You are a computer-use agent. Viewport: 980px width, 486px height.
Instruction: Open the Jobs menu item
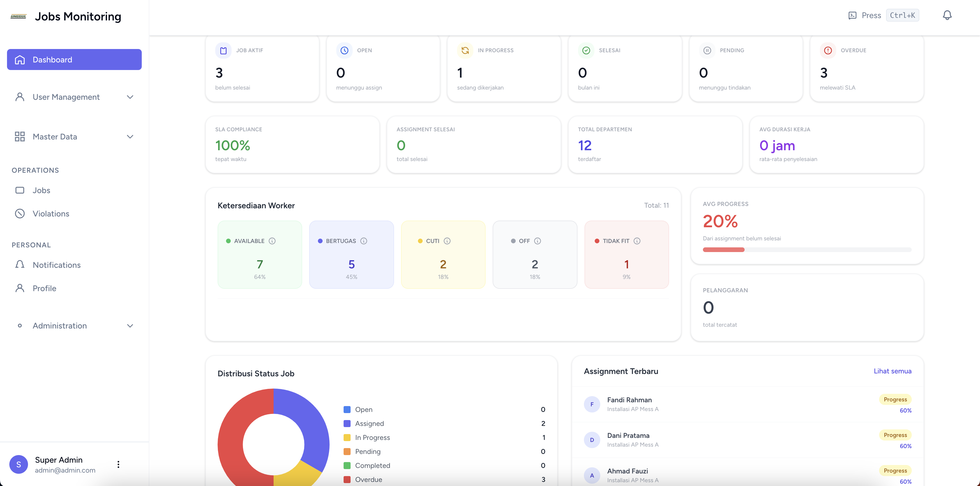coord(74,190)
